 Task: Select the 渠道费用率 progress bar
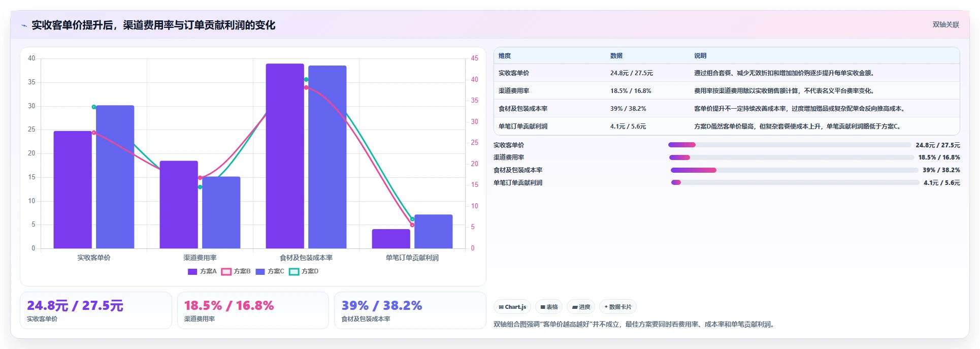(791, 157)
